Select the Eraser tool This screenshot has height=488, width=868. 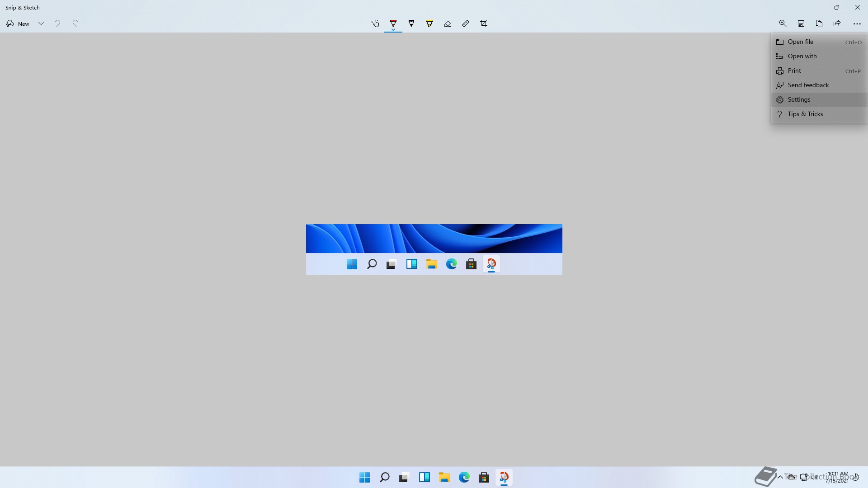(x=448, y=23)
